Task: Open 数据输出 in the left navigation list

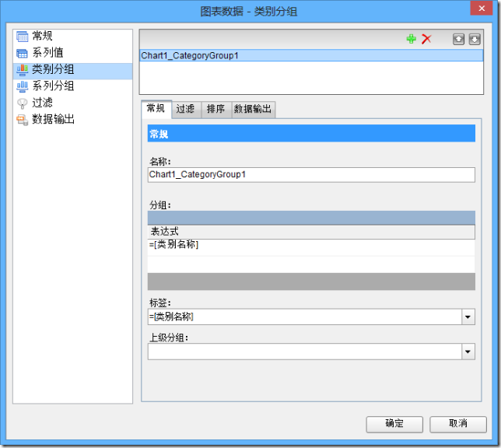Action: pyautogui.click(x=72, y=120)
